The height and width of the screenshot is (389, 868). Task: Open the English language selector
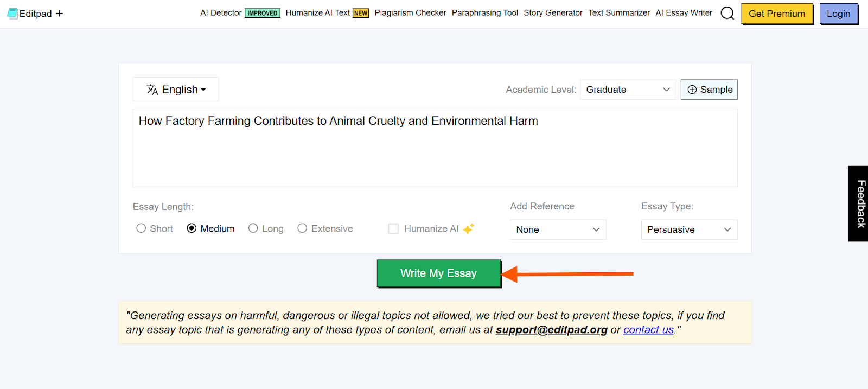point(176,90)
